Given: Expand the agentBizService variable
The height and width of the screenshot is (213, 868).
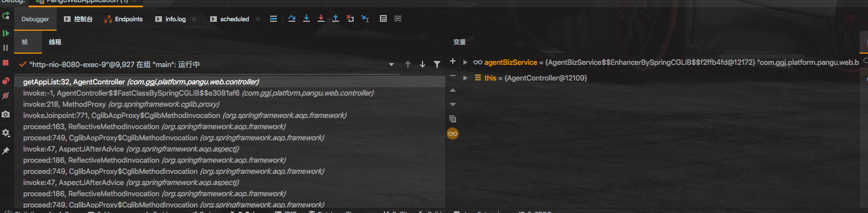Looking at the screenshot, I should pyautogui.click(x=465, y=62).
